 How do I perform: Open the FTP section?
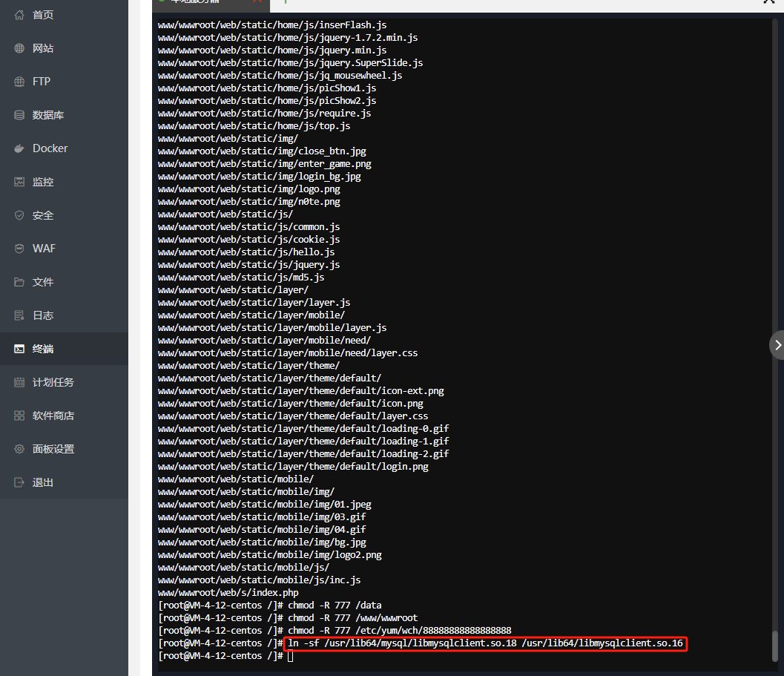tap(42, 82)
